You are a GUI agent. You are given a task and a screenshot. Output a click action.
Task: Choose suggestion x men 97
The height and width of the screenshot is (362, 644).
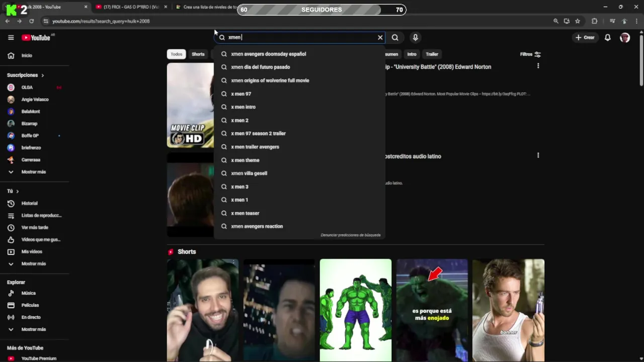pyautogui.click(x=299, y=94)
